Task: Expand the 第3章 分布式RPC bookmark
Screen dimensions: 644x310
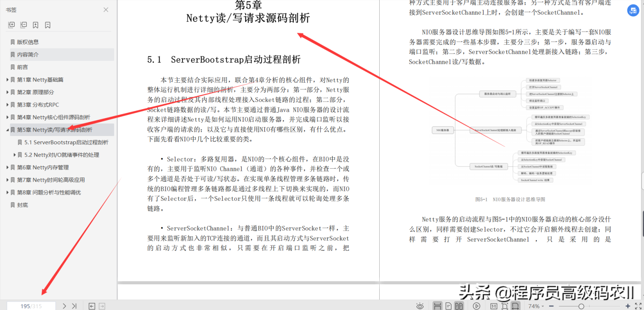Action: tap(7, 105)
